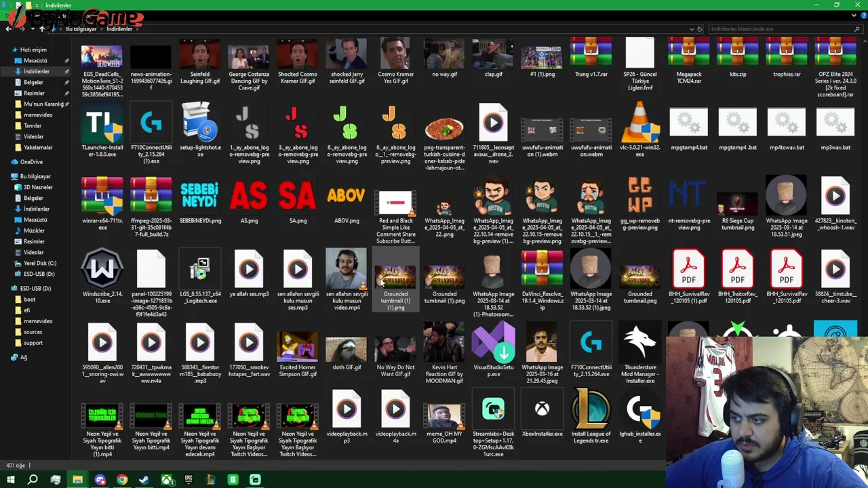Select mp3wav.bat batch file icon
The height and width of the screenshot is (488, 868).
tap(835, 123)
